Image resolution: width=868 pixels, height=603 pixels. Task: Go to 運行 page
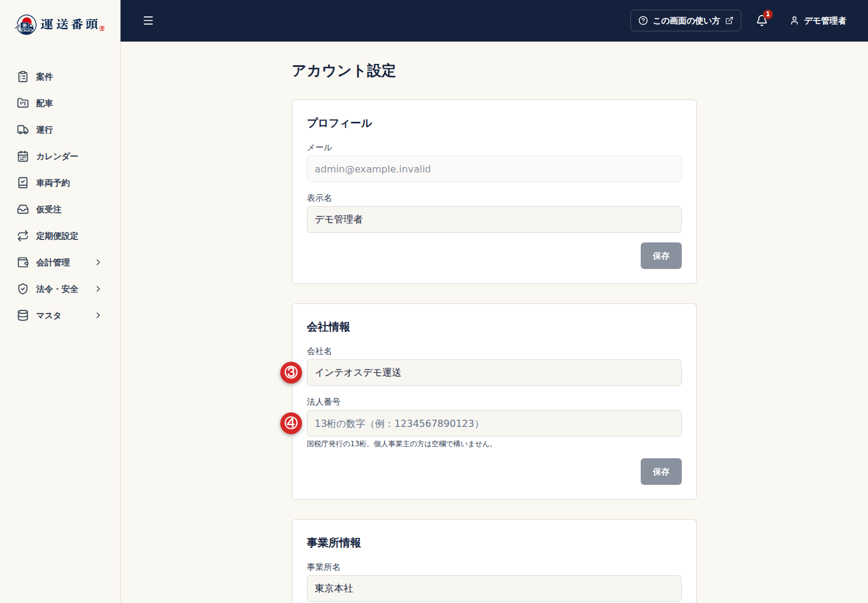click(x=60, y=130)
